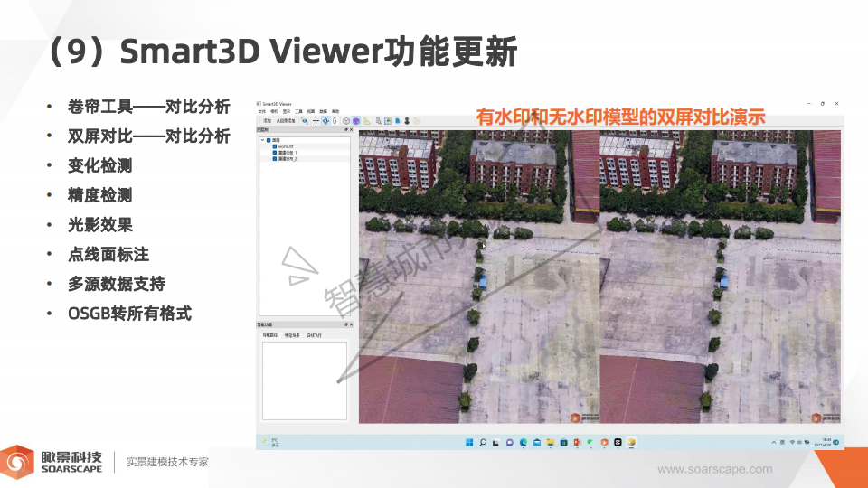Toggle the picture image toolbar icon
This screenshot has height=488, width=868.
pos(388,120)
